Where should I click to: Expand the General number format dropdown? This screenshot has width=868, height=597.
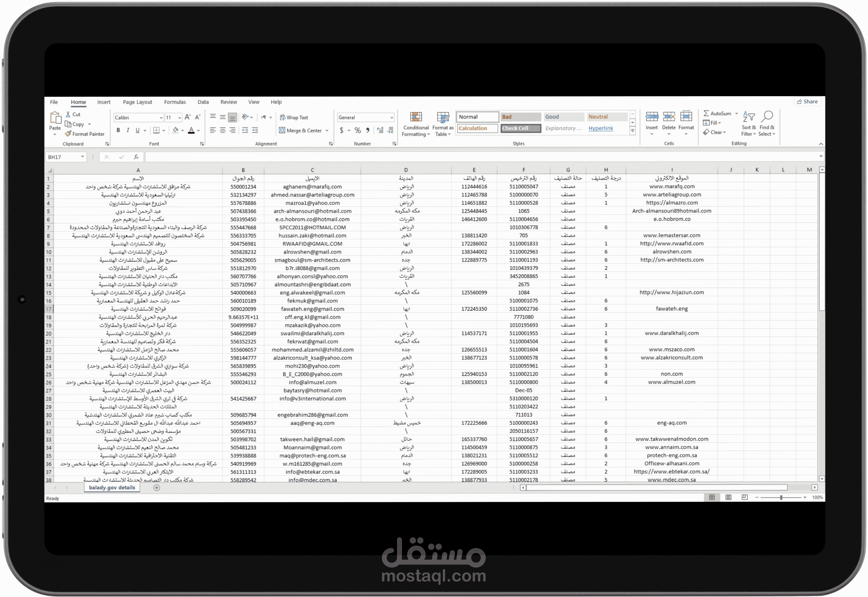coord(392,118)
